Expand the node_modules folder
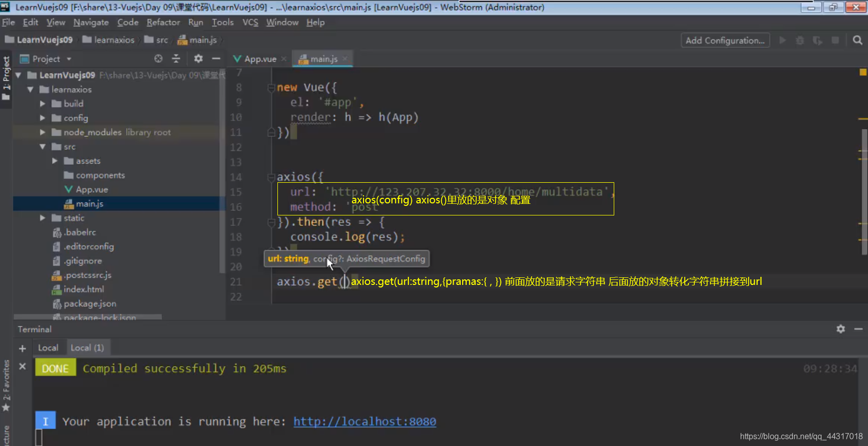Viewport: 868px width, 446px height. [x=43, y=132]
